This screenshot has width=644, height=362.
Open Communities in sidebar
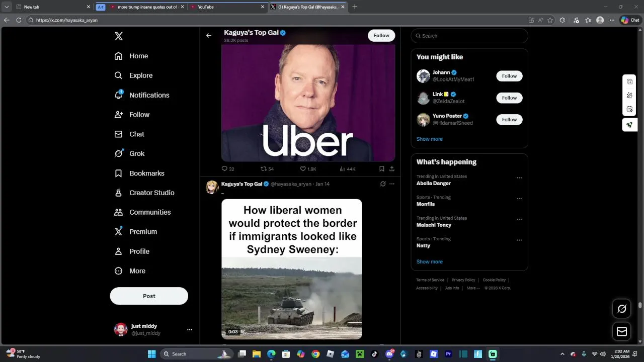point(142,212)
